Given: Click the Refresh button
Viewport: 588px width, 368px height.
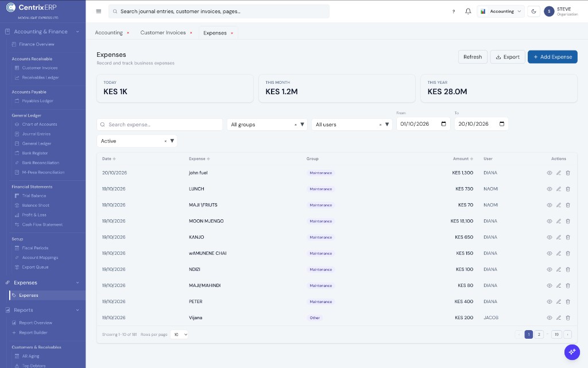Looking at the screenshot, I should pyautogui.click(x=473, y=57).
